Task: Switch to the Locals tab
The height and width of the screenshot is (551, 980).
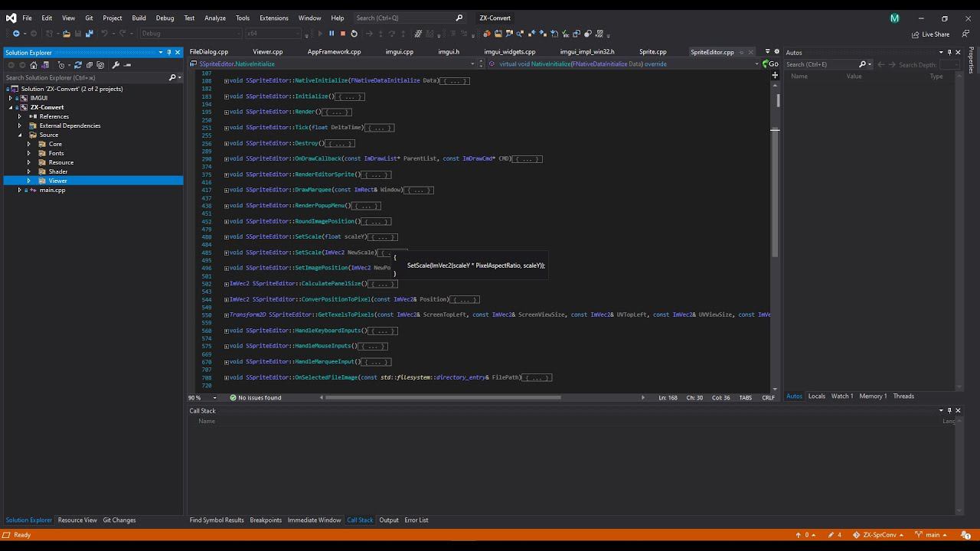Action: tap(817, 396)
